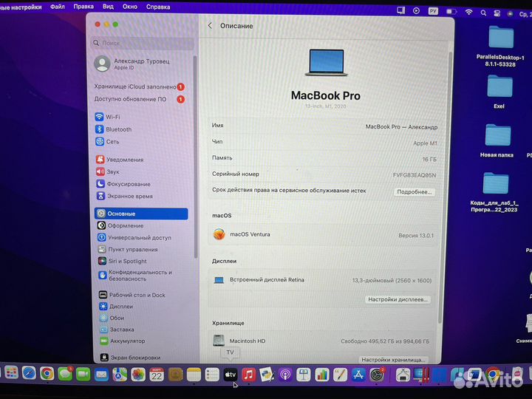Viewport: 532px width, 399px height.
Task: Open Звук sound settings
Action: pos(108,171)
